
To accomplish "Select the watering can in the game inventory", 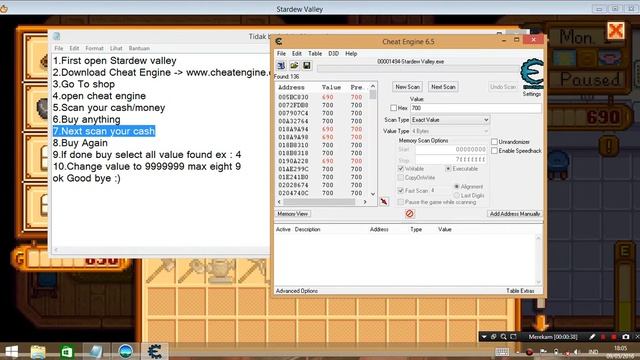I will click(221, 270).
